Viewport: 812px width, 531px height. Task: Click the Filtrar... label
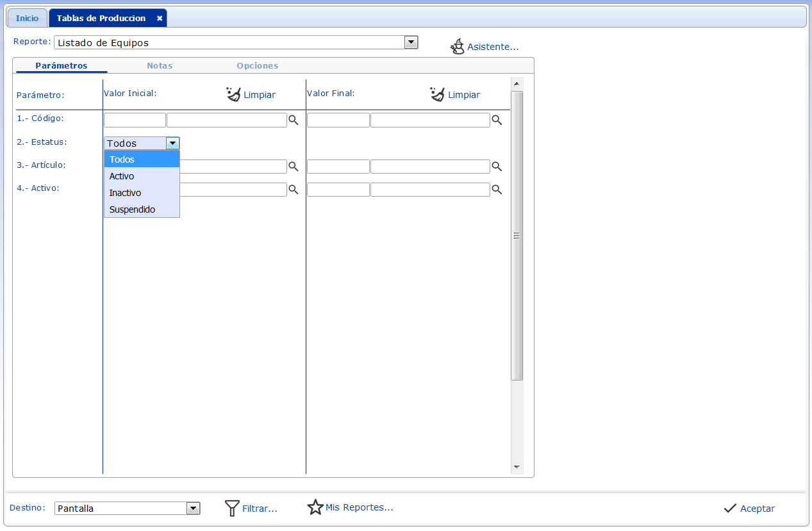pos(260,509)
